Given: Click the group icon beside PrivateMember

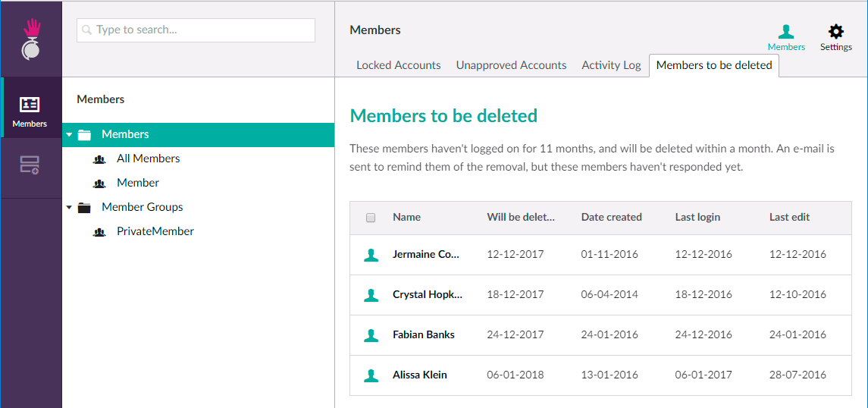Looking at the screenshot, I should [99, 232].
